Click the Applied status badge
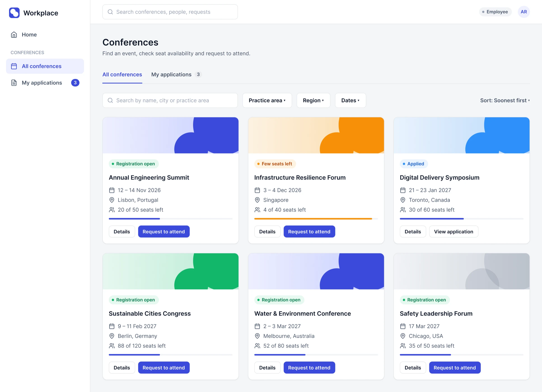Image resolution: width=542 pixels, height=392 pixels. 414,164
